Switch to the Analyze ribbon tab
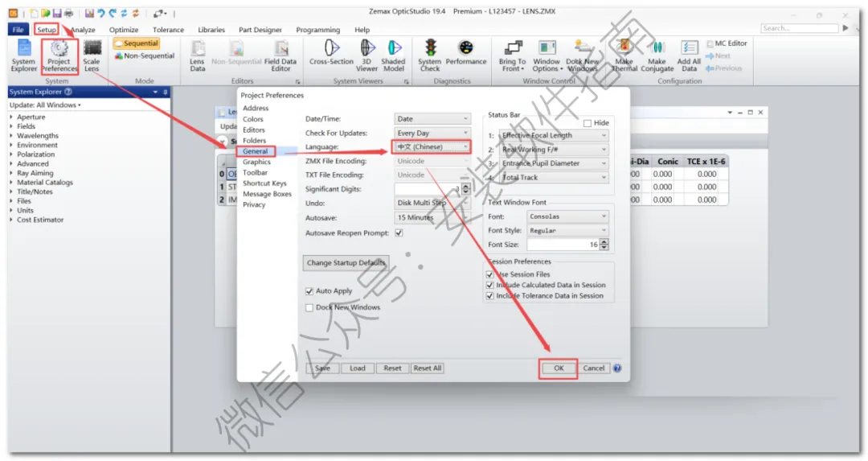The height and width of the screenshot is (461, 868). pyautogui.click(x=83, y=30)
